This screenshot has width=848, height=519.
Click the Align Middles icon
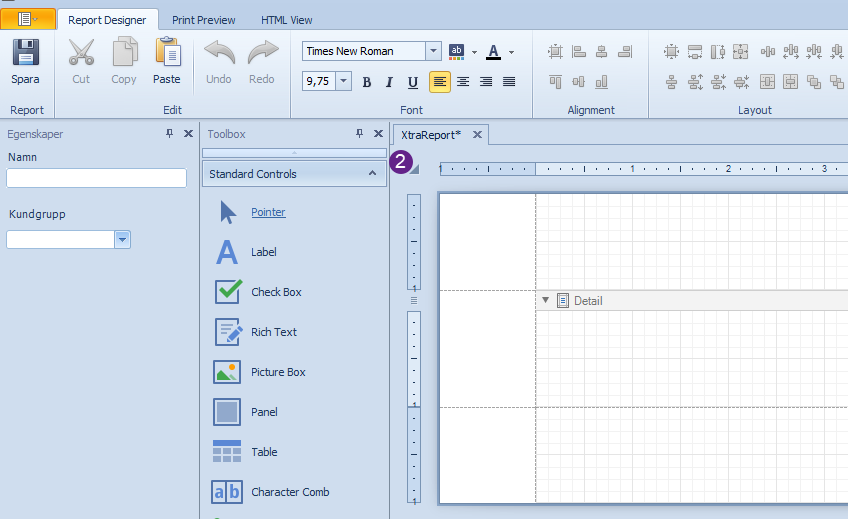[x=579, y=82]
